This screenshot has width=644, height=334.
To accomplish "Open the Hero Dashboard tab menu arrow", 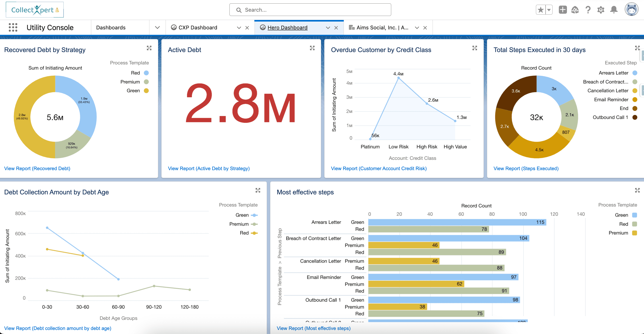I will [x=328, y=28].
